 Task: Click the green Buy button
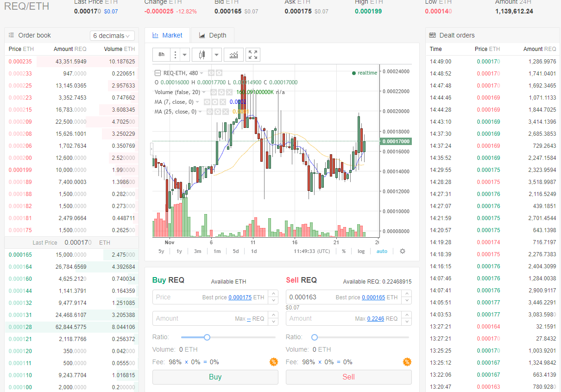[x=215, y=377]
